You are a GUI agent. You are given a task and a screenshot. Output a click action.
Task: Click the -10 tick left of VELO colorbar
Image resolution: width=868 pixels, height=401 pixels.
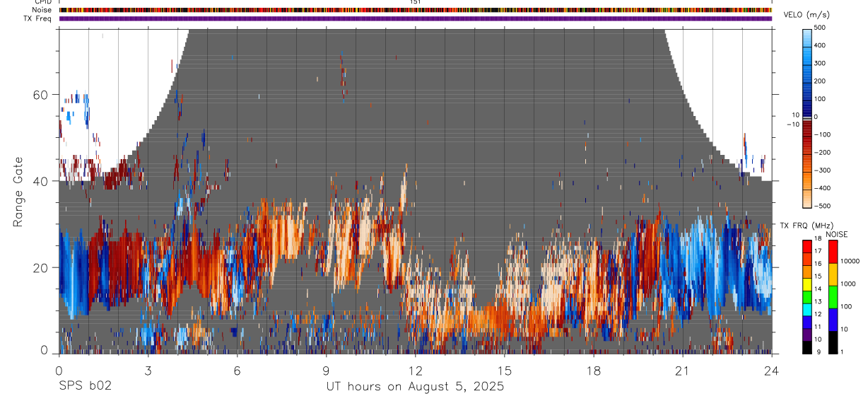click(x=792, y=124)
